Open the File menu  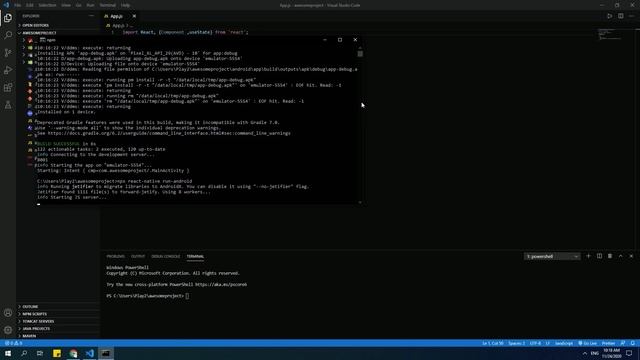pyautogui.click(x=18, y=5)
